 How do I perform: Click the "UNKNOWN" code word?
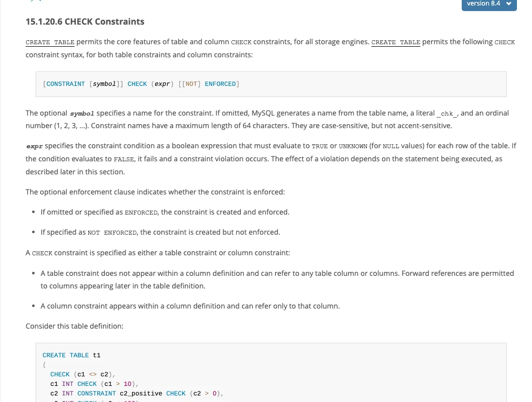click(x=353, y=146)
